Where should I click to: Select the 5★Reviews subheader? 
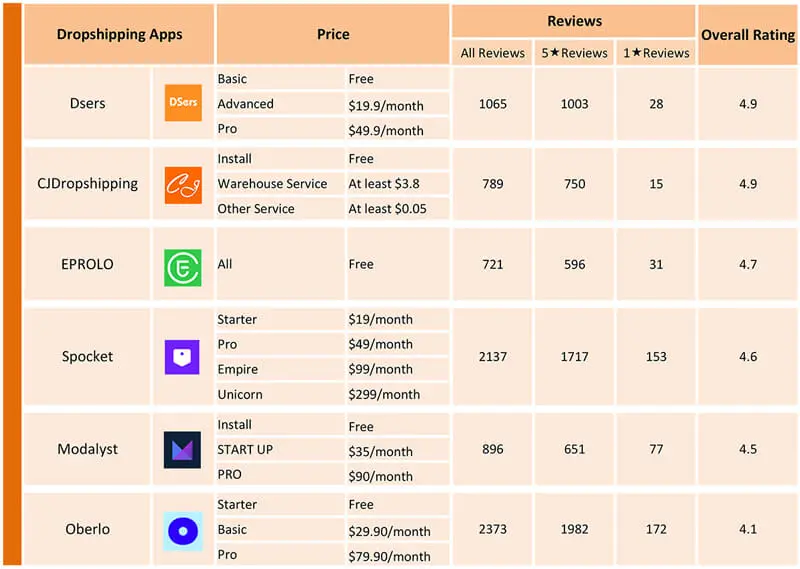click(x=574, y=53)
